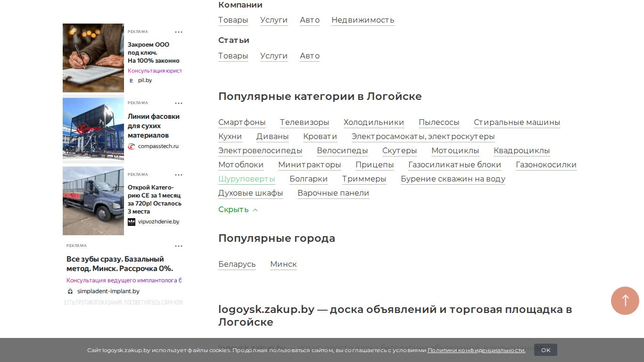Open the Политики конфиденциальности link
Screen dimensions: 644x362
[x=476, y=350]
